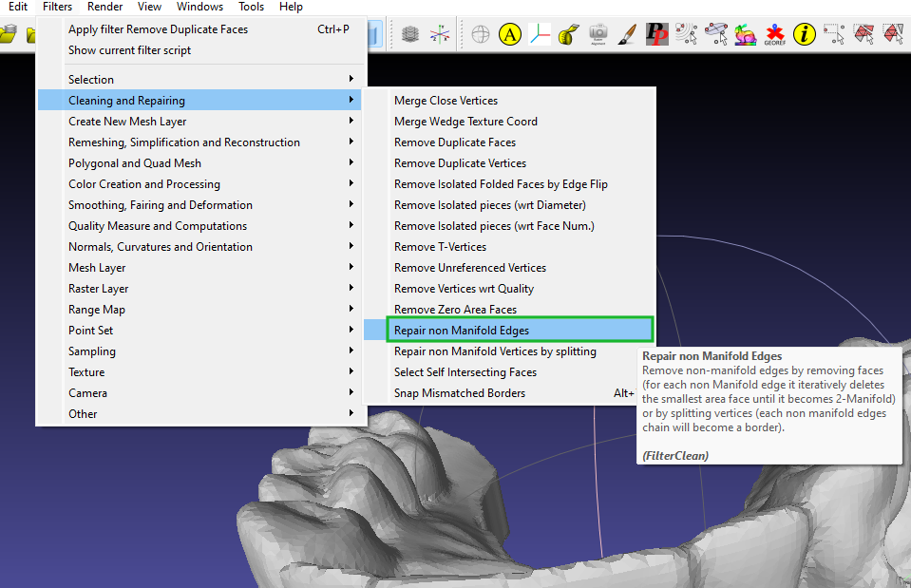Run Snap Mismatched Borders
Screen dimensions: 911x588
tap(461, 392)
